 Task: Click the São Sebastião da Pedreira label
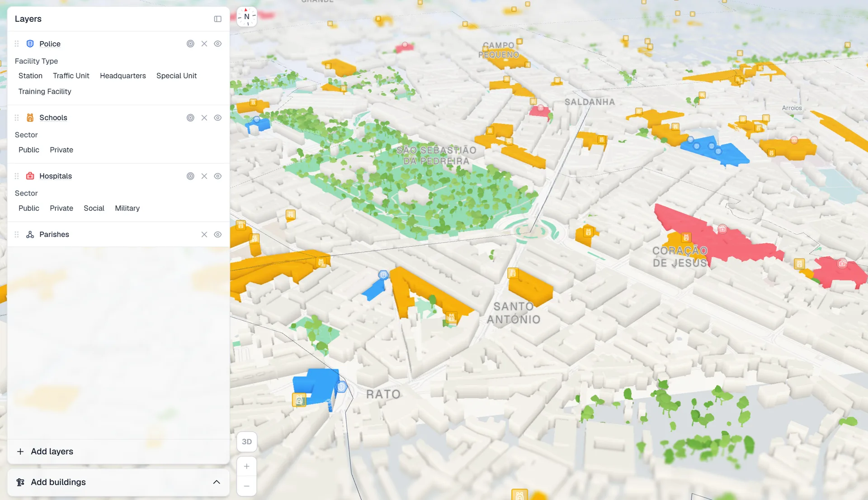click(x=436, y=156)
